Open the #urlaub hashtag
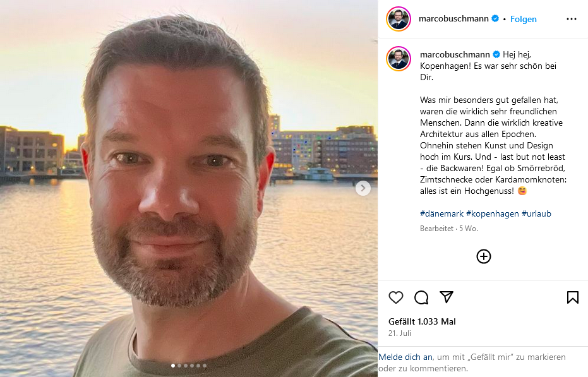Image resolution: width=588 pixels, height=377 pixels. [536, 214]
